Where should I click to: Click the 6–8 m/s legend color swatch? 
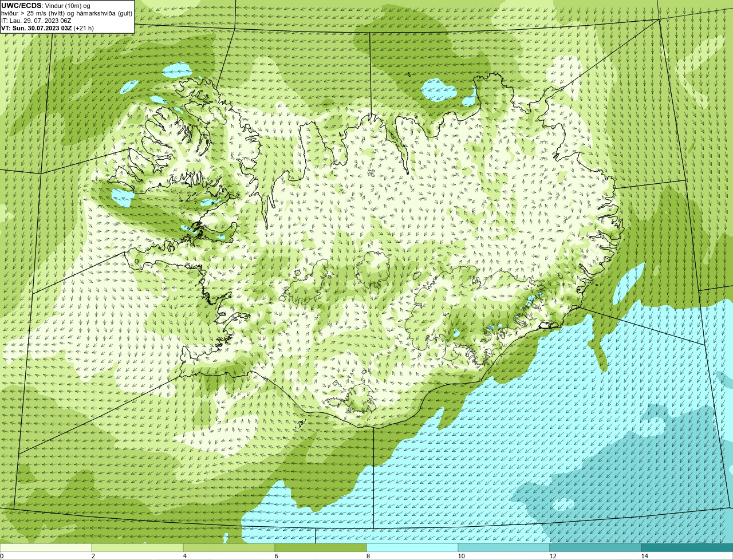click(x=321, y=547)
